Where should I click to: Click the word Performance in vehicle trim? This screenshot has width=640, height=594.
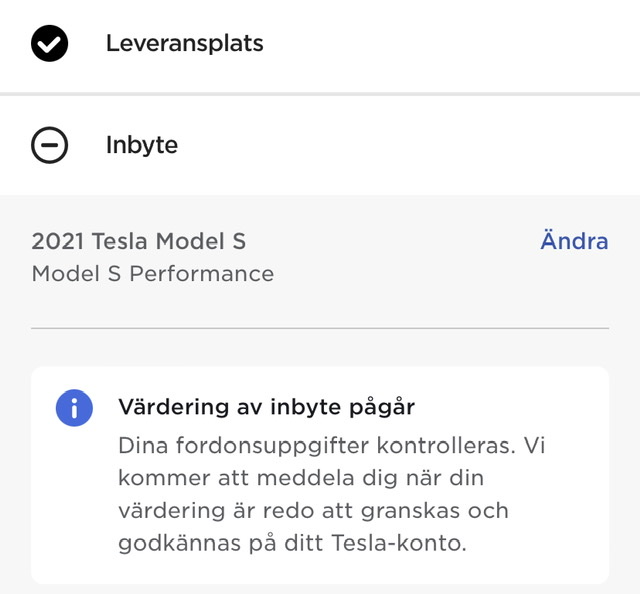point(202,274)
